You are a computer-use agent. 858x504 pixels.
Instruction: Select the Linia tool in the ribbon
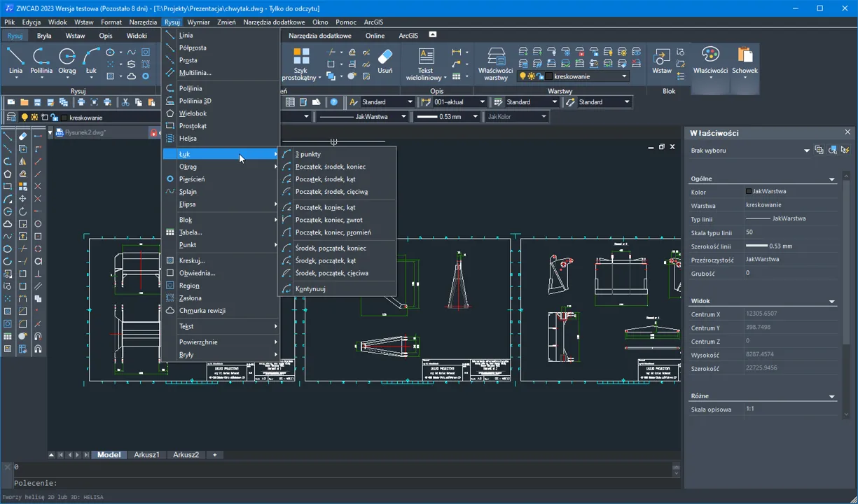coord(15,62)
